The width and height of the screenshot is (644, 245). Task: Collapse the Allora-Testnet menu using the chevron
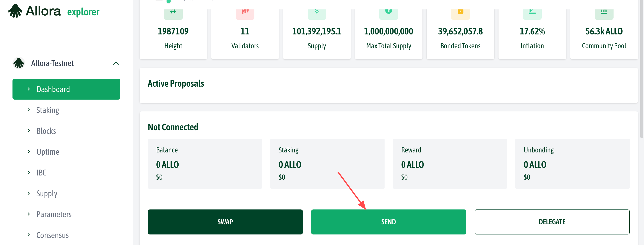pyautogui.click(x=116, y=63)
